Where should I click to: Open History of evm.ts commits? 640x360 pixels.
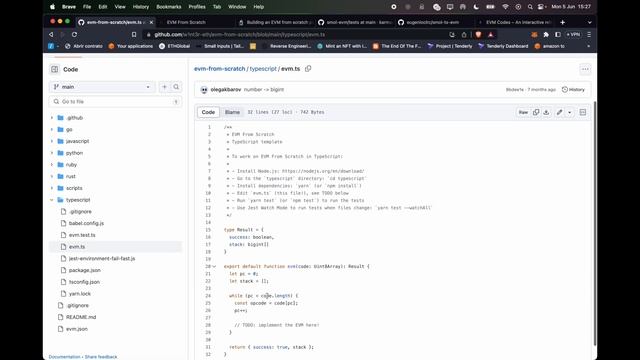[573, 89]
